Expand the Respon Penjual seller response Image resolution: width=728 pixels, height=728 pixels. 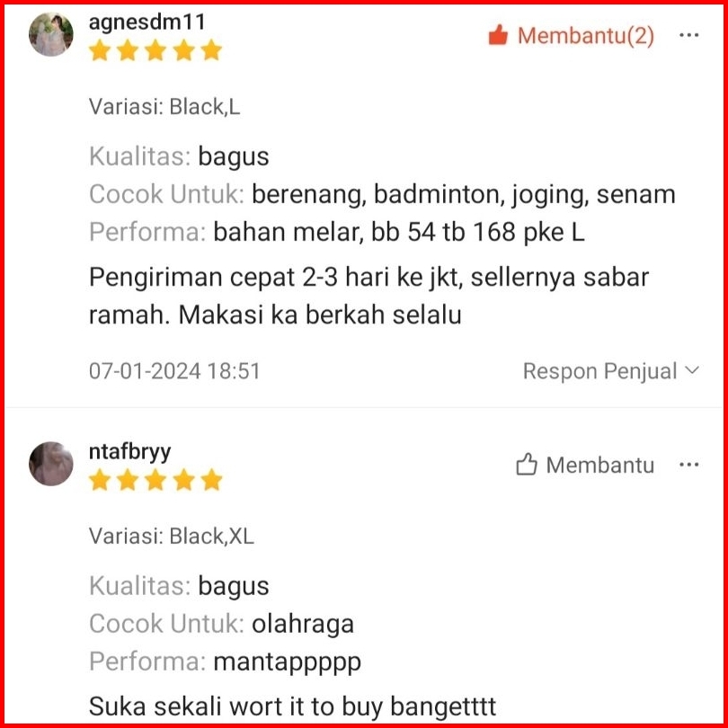coord(610,371)
